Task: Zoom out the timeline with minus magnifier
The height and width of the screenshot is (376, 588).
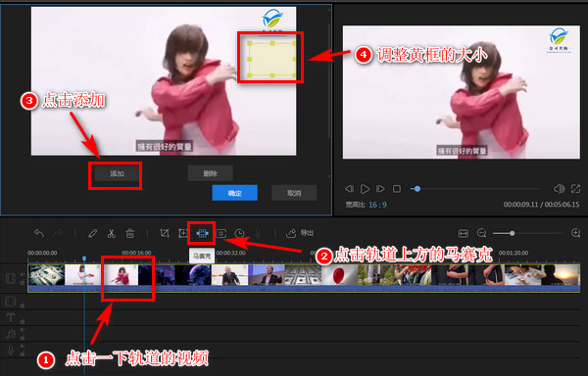Action: tap(482, 233)
